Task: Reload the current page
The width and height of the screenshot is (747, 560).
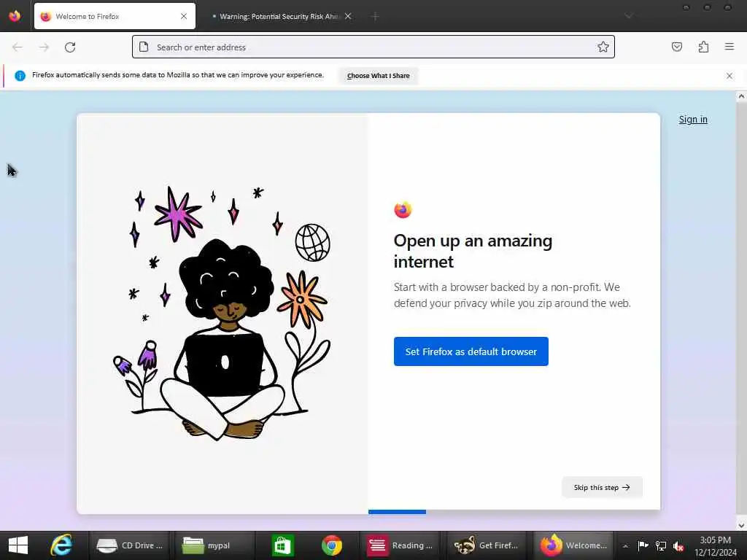Action: click(x=70, y=47)
